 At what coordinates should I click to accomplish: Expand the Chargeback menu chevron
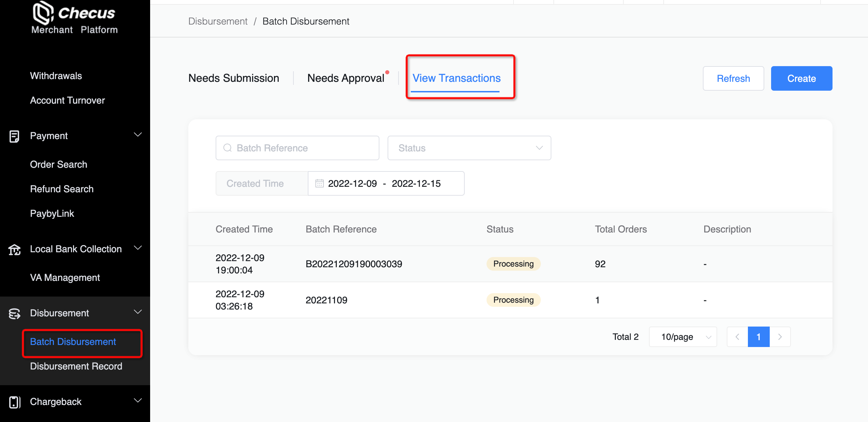138,401
